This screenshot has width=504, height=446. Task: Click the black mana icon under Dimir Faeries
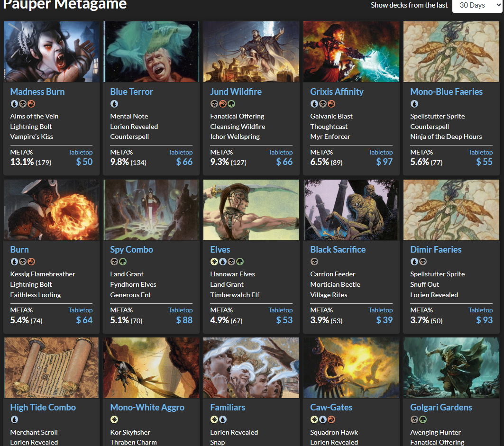pyautogui.click(x=423, y=262)
